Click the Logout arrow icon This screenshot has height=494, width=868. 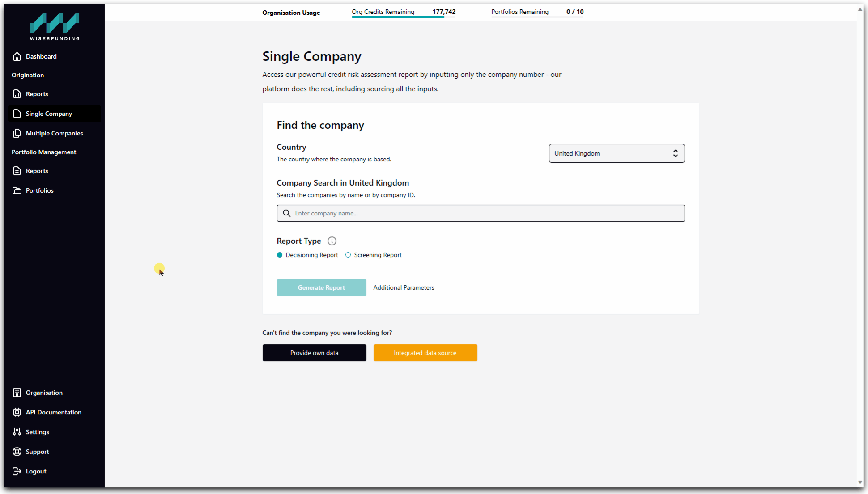[17, 471]
